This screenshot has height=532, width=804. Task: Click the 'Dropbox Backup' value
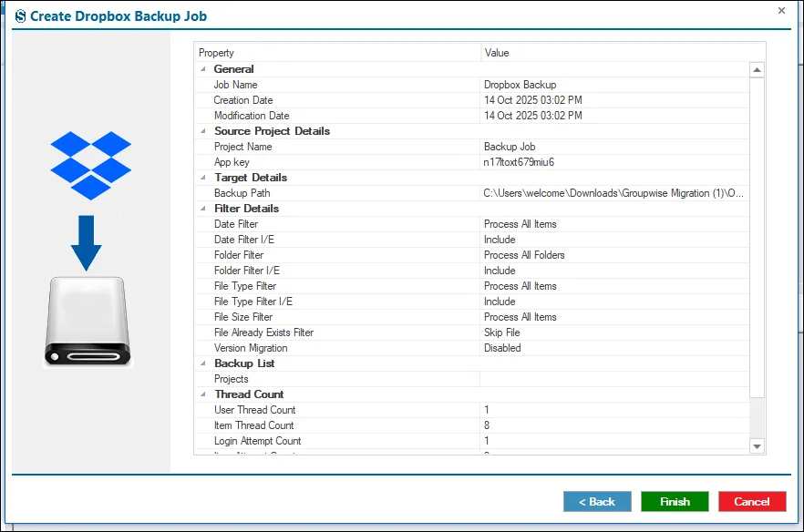520,85
